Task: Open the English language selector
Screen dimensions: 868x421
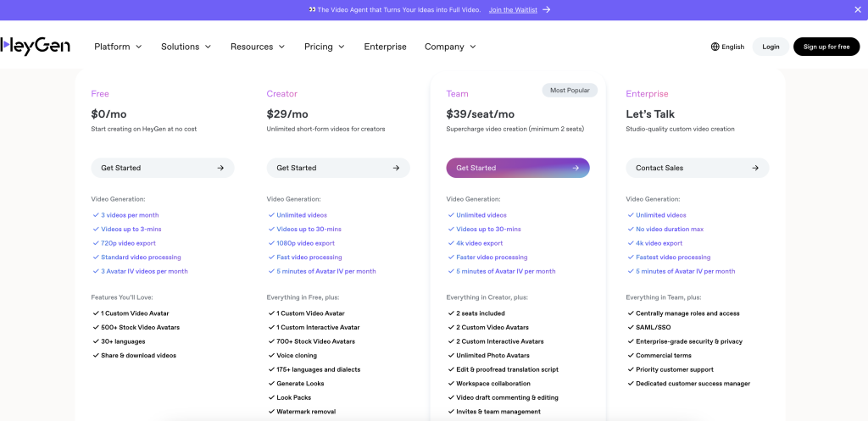Action: point(727,47)
